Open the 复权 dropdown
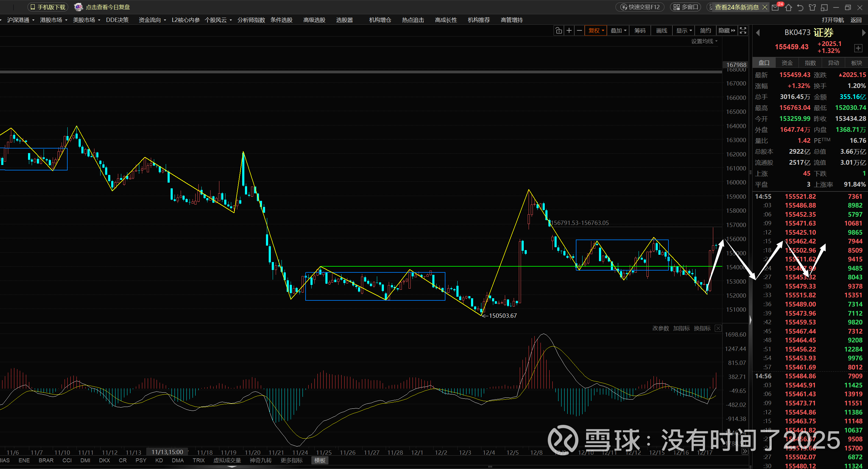 click(596, 31)
